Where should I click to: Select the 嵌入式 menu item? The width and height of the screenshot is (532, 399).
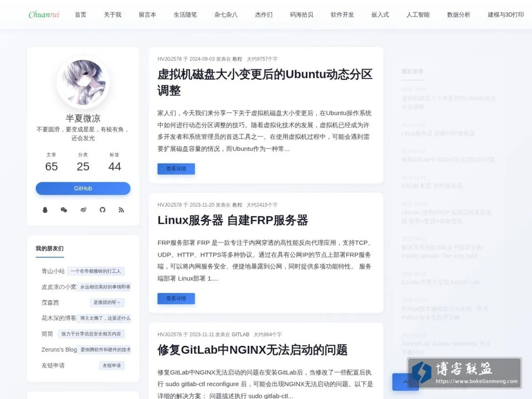point(380,15)
